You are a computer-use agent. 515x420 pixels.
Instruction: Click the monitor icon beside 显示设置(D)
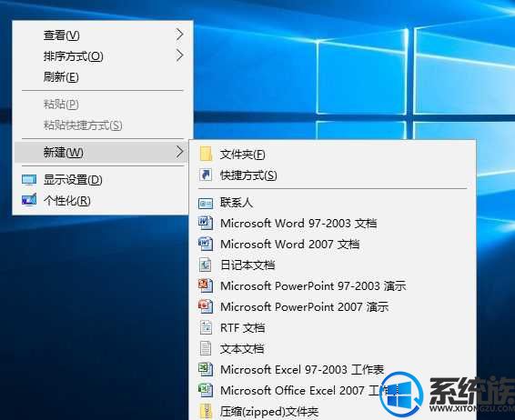click(x=29, y=180)
